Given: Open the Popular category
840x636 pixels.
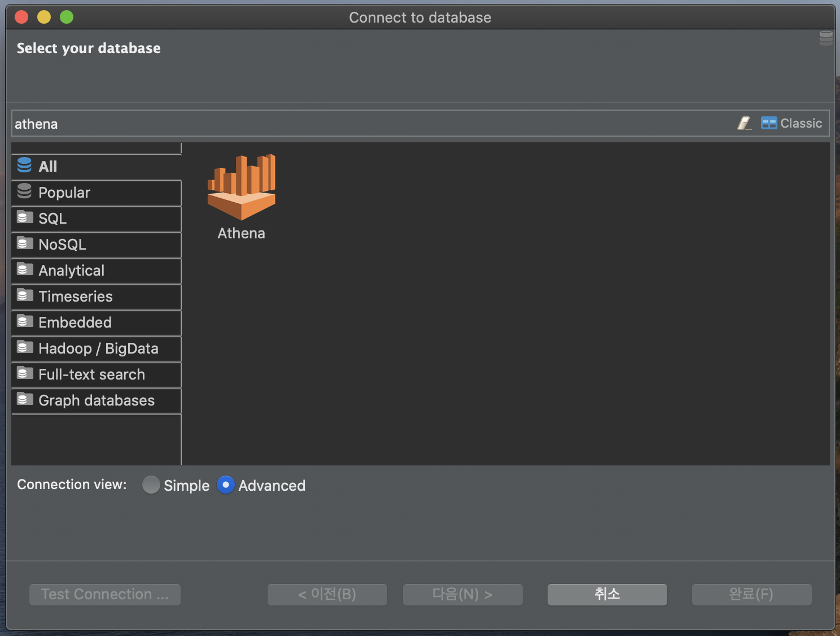Looking at the screenshot, I should (x=97, y=193).
